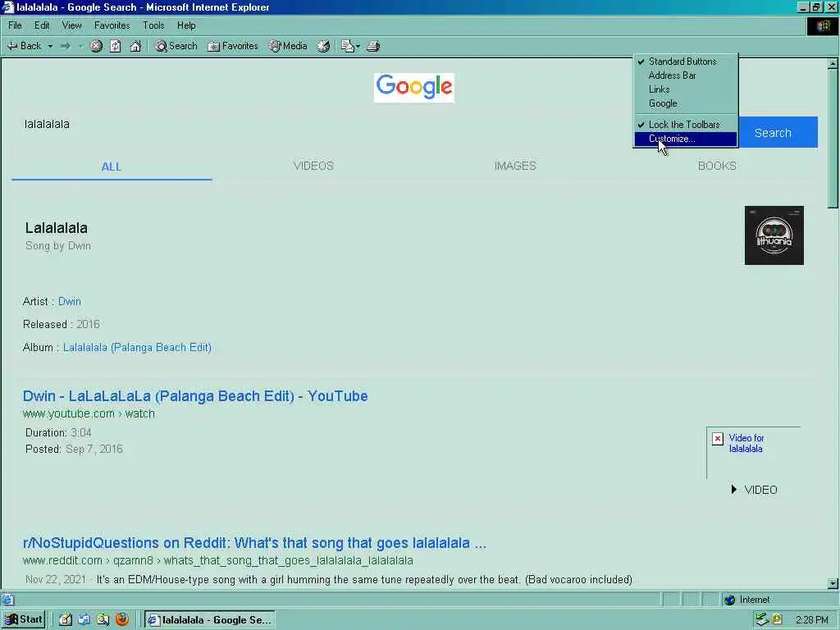Click the Mail toolbar icon

348,46
